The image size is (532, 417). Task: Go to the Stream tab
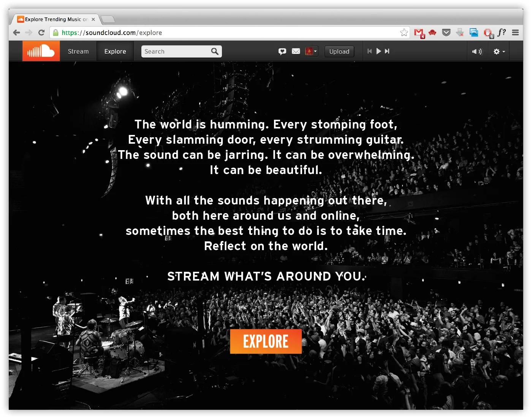(x=78, y=51)
